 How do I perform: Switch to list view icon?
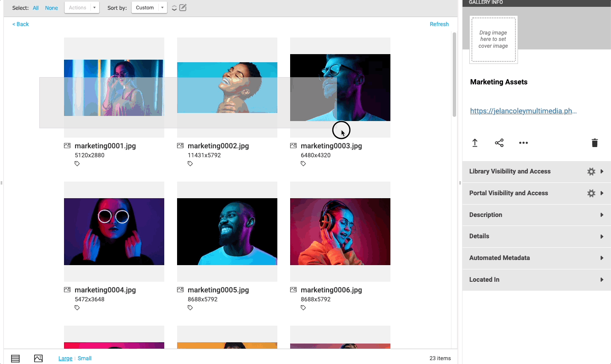click(x=15, y=358)
